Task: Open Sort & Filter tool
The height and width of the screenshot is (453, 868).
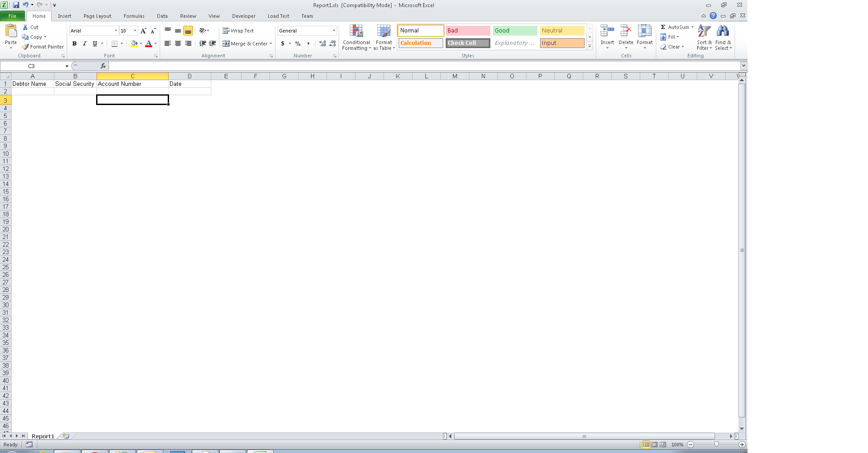Action: coord(704,37)
